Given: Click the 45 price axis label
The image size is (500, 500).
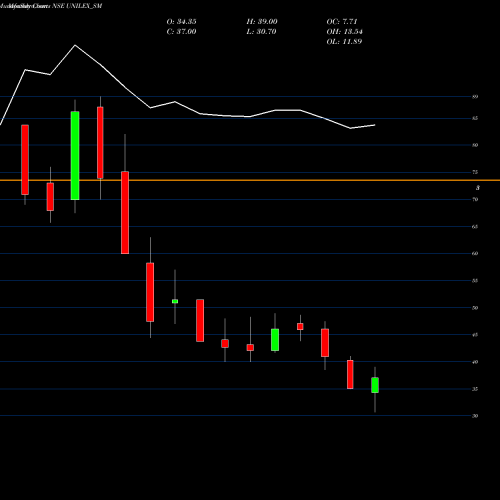Looking at the screenshot, I should pyautogui.click(x=475, y=335).
